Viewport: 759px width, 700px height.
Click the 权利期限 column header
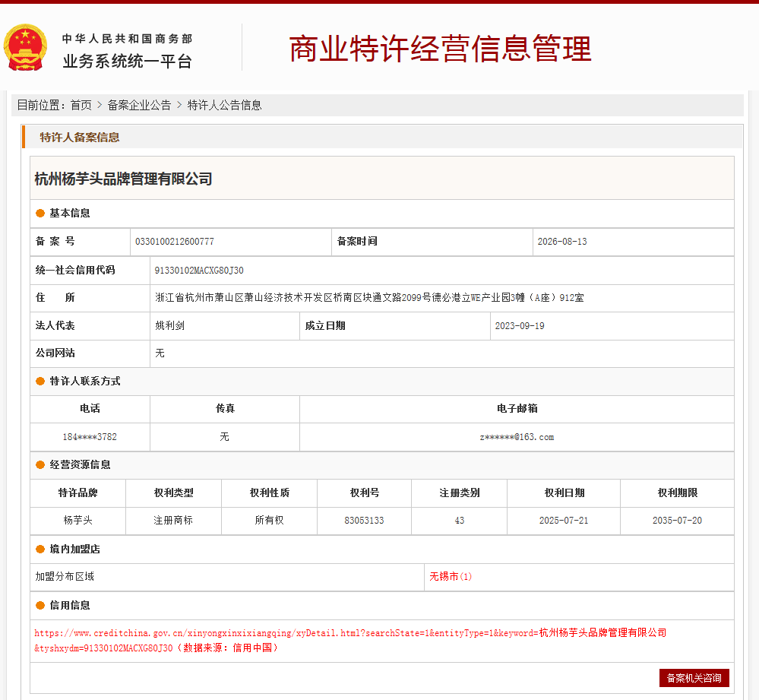tap(678, 493)
